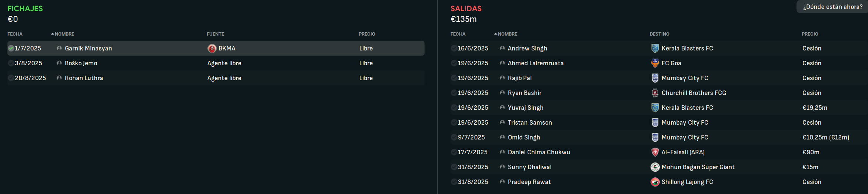Click the BKMA club badge icon
Viewport: 868px width, 194px height.
click(212, 48)
